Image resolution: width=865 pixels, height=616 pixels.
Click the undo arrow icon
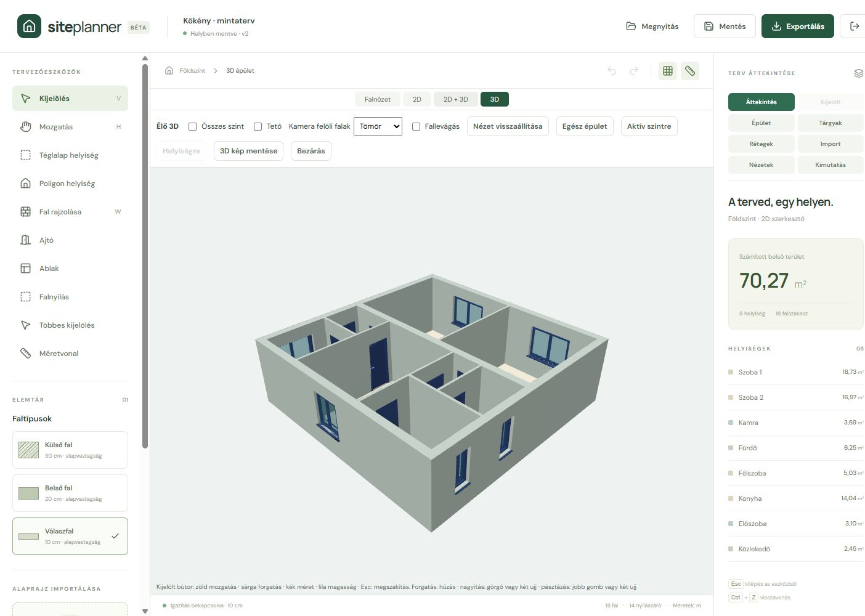[612, 71]
